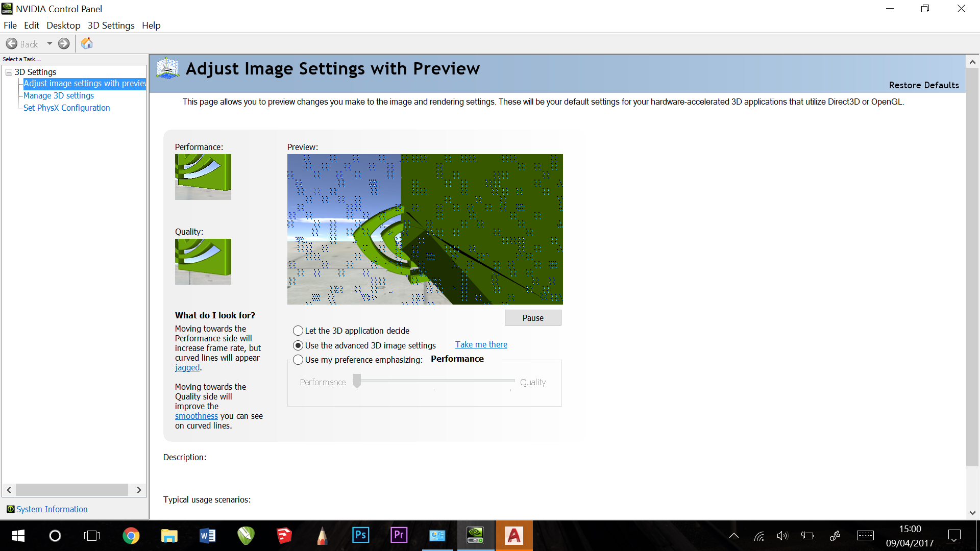Select Use the advanced 3D image settings
The image size is (980, 551).
point(298,345)
